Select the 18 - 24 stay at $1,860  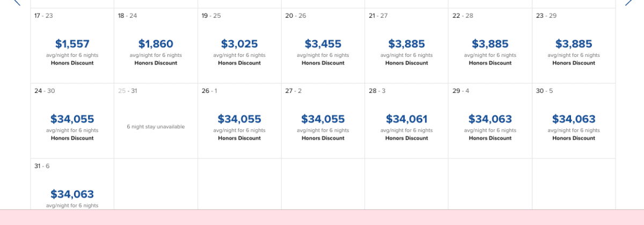pyautogui.click(x=156, y=46)
